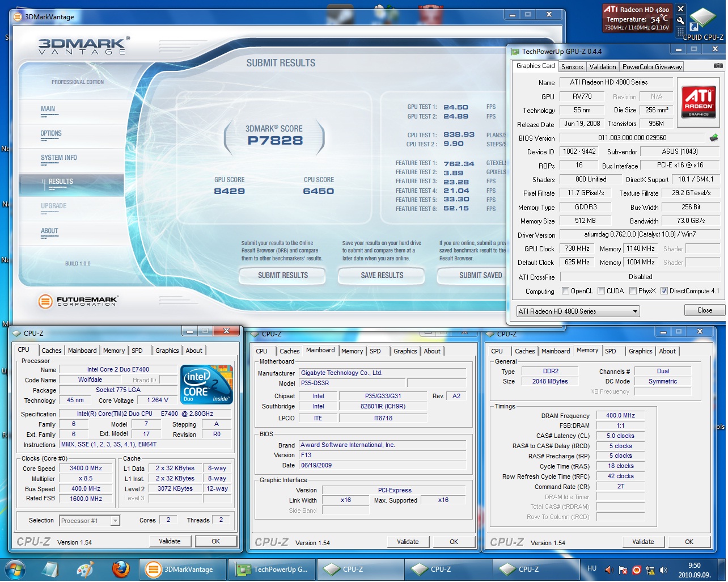Image resolution: width=728 pixels, height=582 pixels.
Task: Click the Bus Interface PCI-E x16 field
Action: [x=680, y=165]
